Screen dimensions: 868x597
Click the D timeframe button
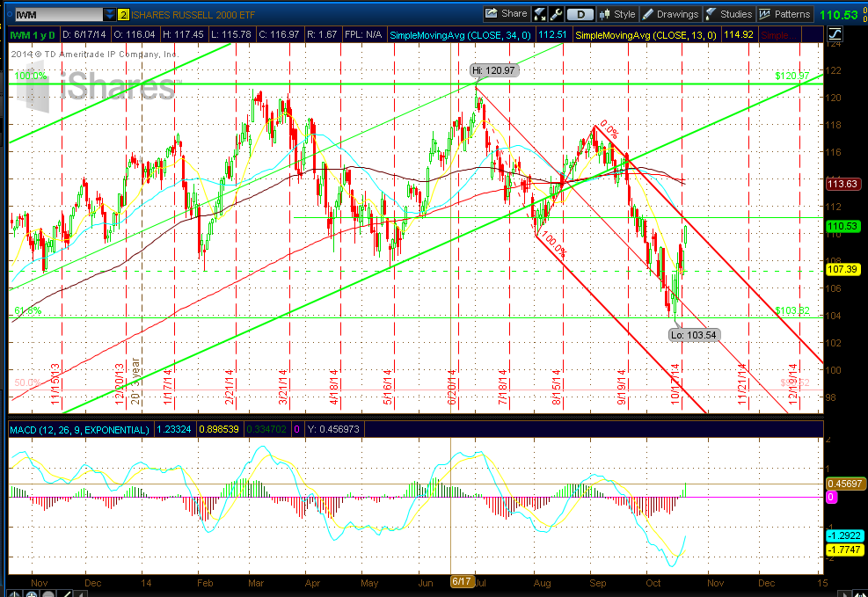[x=580, y=14]
